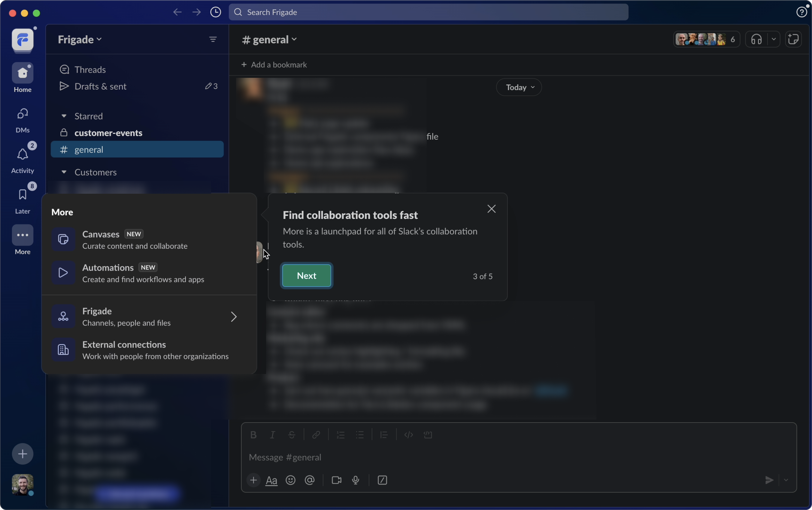Open the help question mark icon
This screenshot has height=510, width=812.
coord(801,12)
